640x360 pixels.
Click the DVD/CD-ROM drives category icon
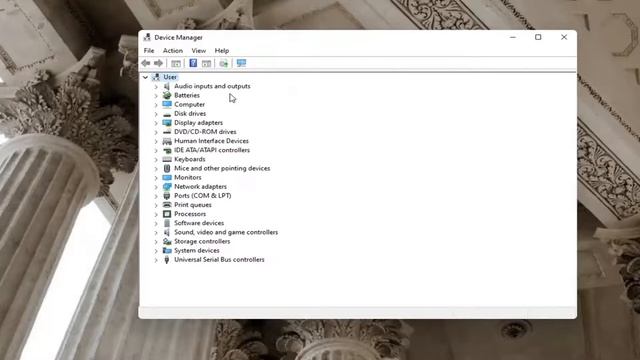[167, 132]
